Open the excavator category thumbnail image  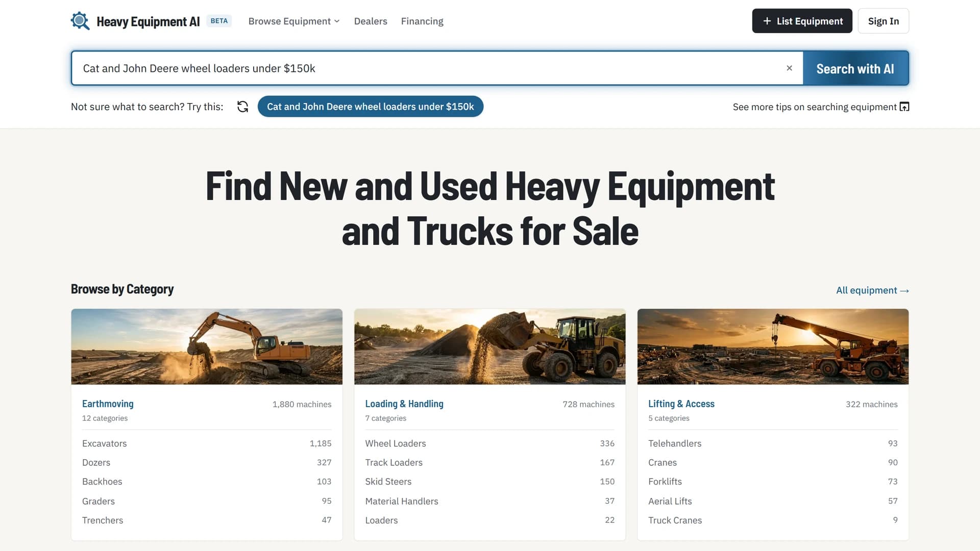coord(207,346)
